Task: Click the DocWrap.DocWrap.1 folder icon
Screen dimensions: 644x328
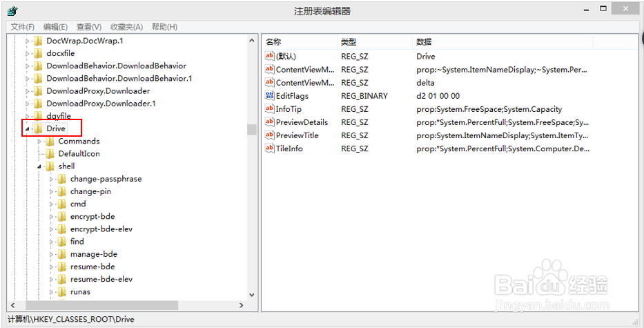Action: 38,41
